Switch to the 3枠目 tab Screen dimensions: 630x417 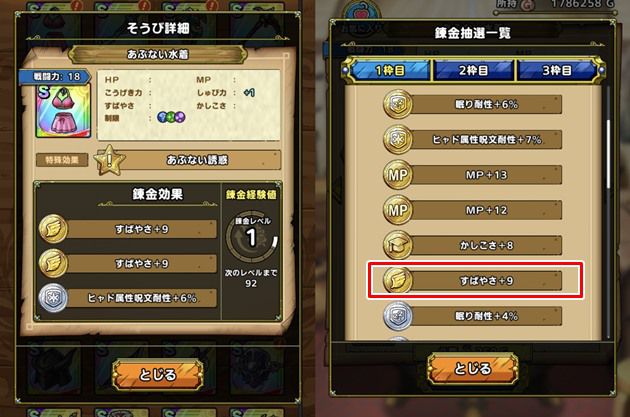(557, 71)
